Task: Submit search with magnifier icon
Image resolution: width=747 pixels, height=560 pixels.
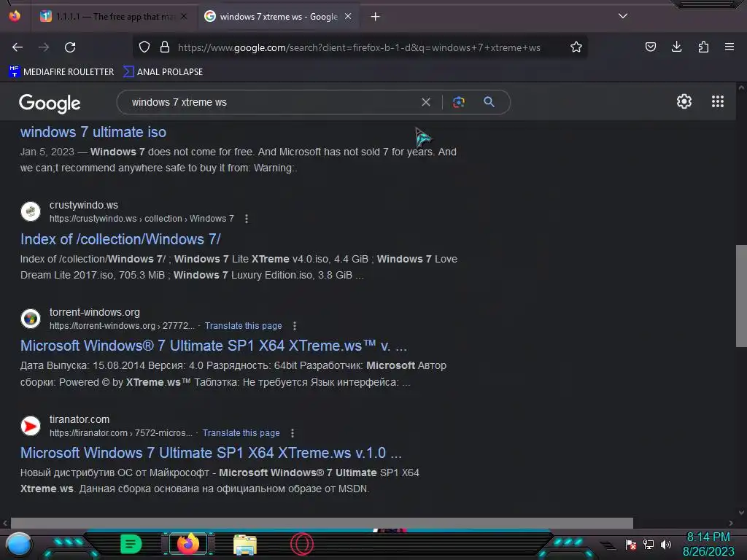Action: (489, 102)
